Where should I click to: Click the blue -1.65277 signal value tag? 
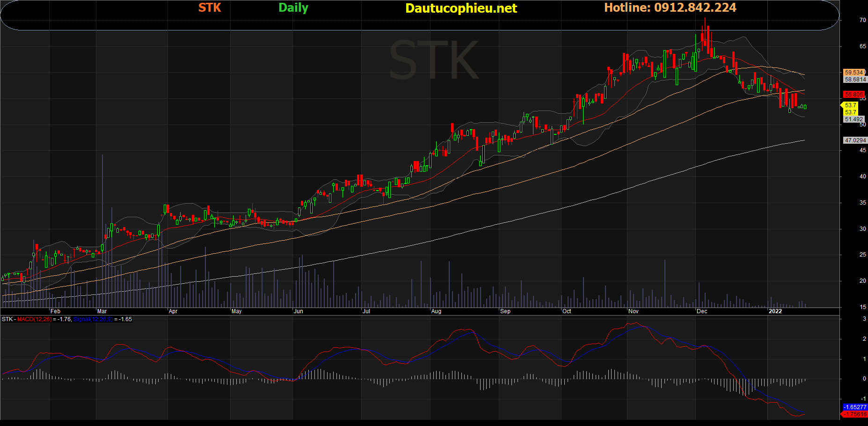(x=855, y=407)
